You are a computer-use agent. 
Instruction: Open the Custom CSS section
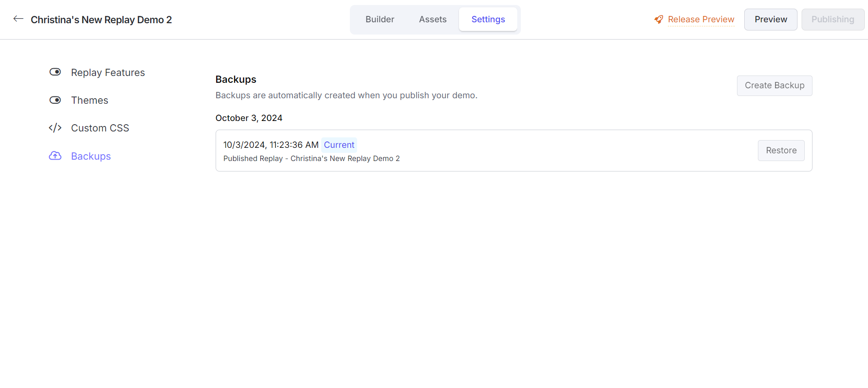point(100,128)
